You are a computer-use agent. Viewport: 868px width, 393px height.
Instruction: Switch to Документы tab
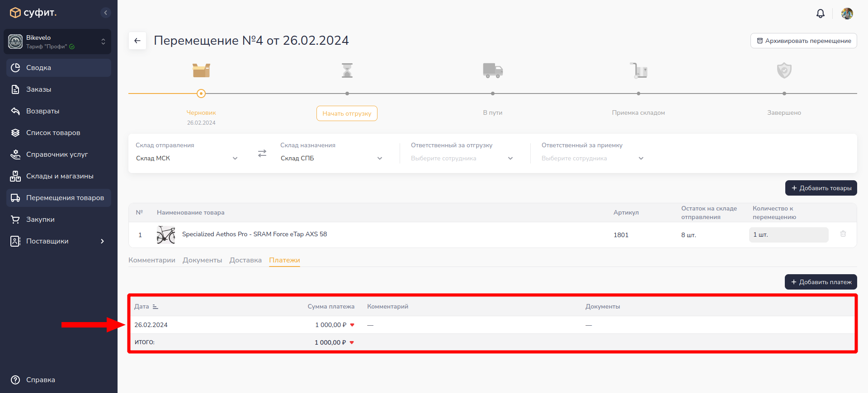pos(203,260)
